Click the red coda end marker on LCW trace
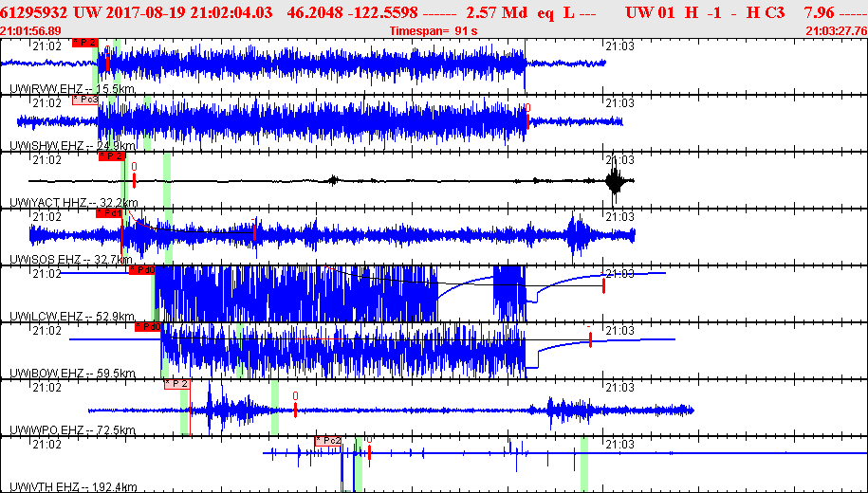This screenshot has width=868, height=493. click(x=603, y=285)
